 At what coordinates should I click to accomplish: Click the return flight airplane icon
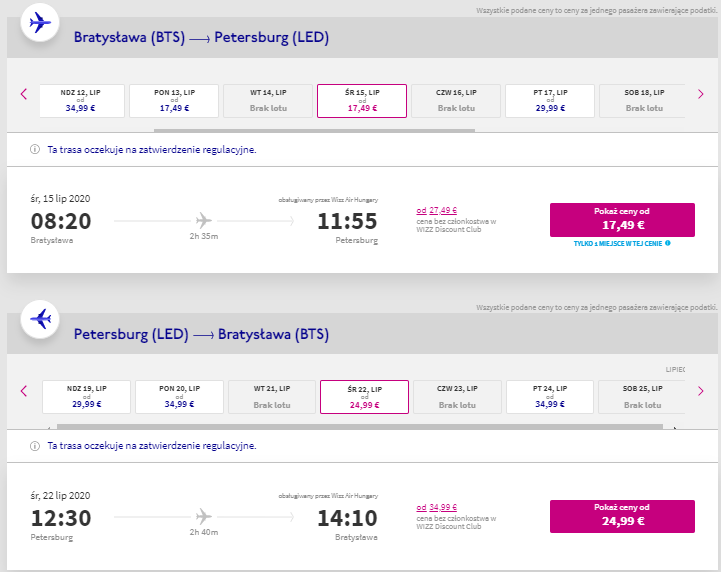[x=40, y=319]
